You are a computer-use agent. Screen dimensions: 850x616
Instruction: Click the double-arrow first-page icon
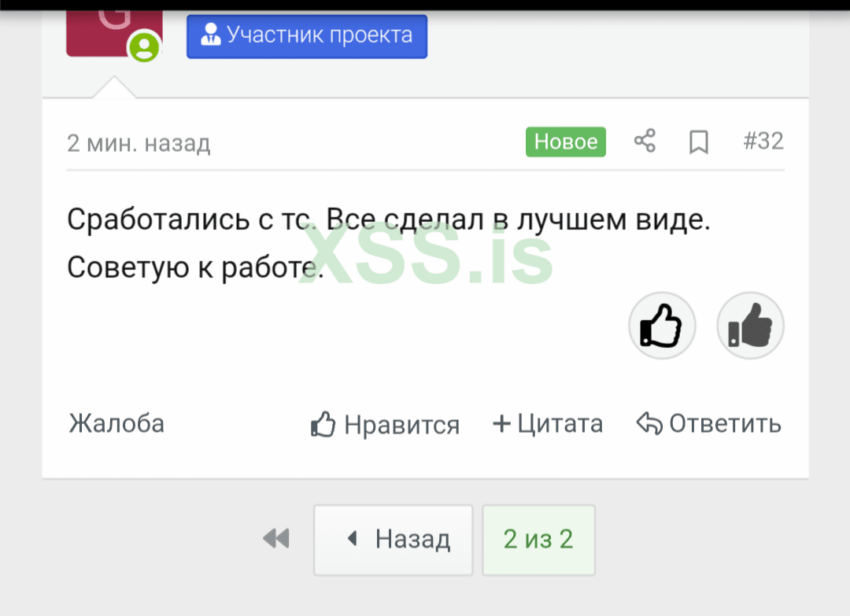(x=275, y=539)
